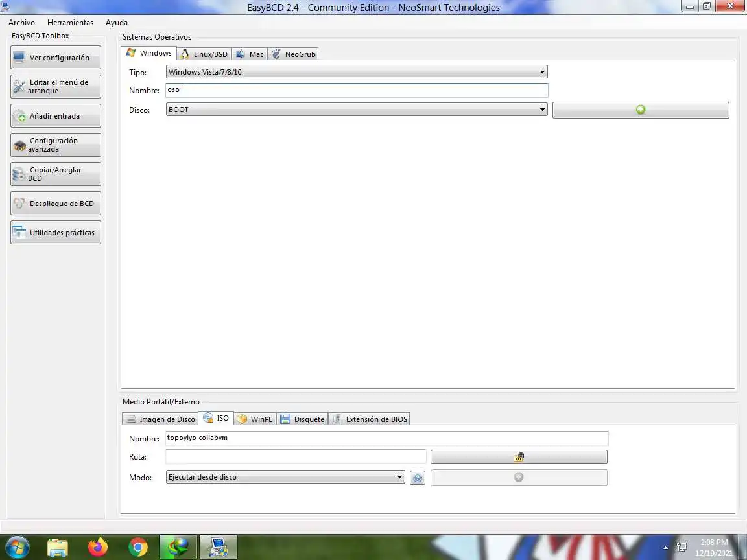Open Utilidades prácticas
Image resolution: width=747 pixels, height=560 pixels.
coord(56,233)
